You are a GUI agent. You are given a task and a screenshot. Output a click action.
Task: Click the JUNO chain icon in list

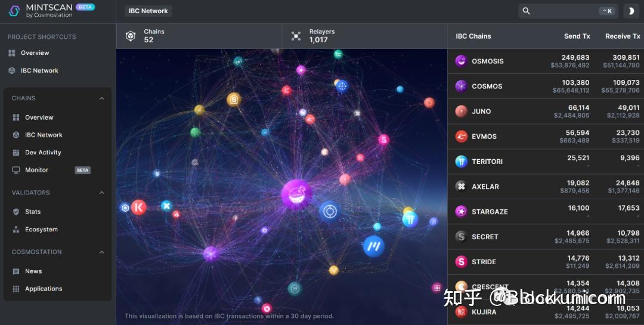pos(461,112)
